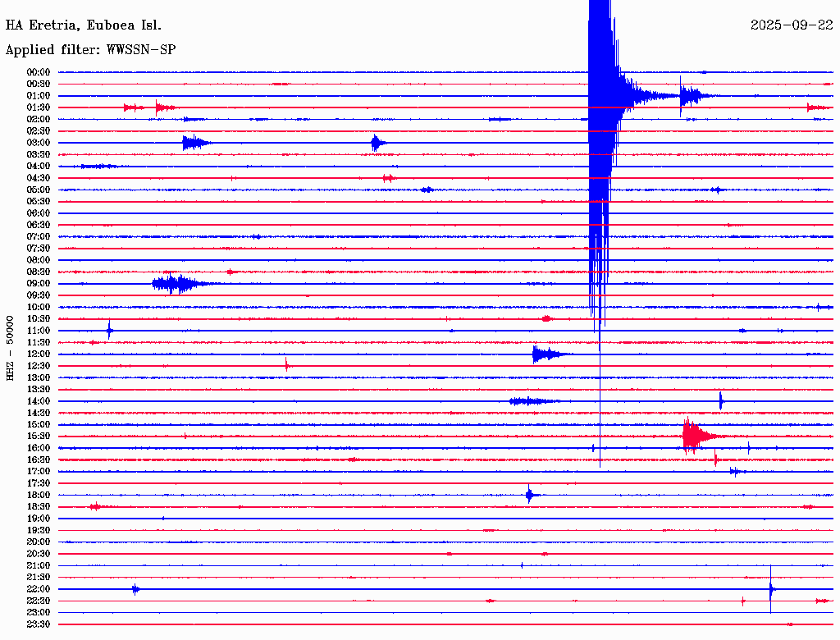Click the 14:00 time label
Screen dimensions: 840x640
(39, 401)
